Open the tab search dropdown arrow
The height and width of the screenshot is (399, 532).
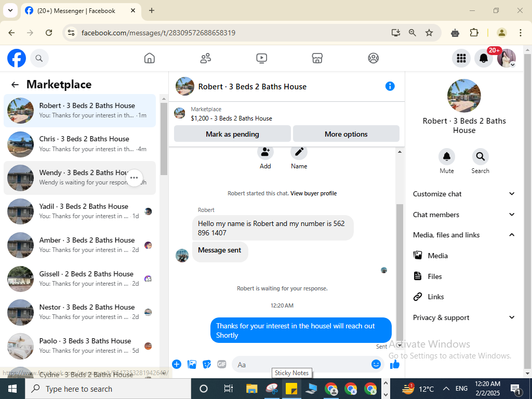[x=10, y=10]
